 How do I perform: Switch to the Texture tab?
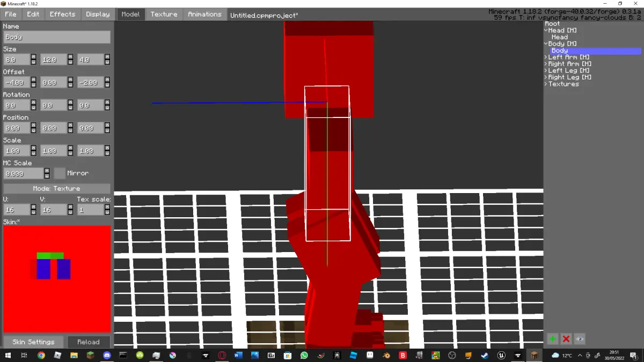[164, 14]
